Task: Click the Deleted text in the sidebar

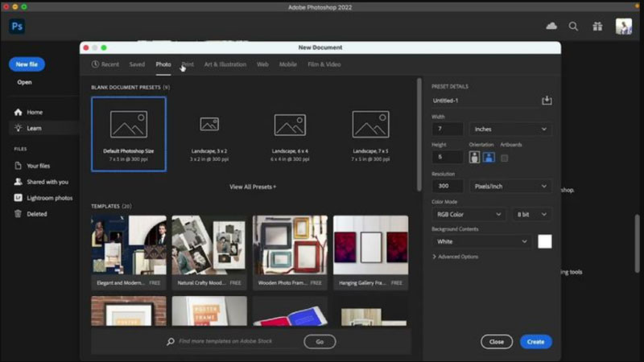Action: tap(36, 214)
